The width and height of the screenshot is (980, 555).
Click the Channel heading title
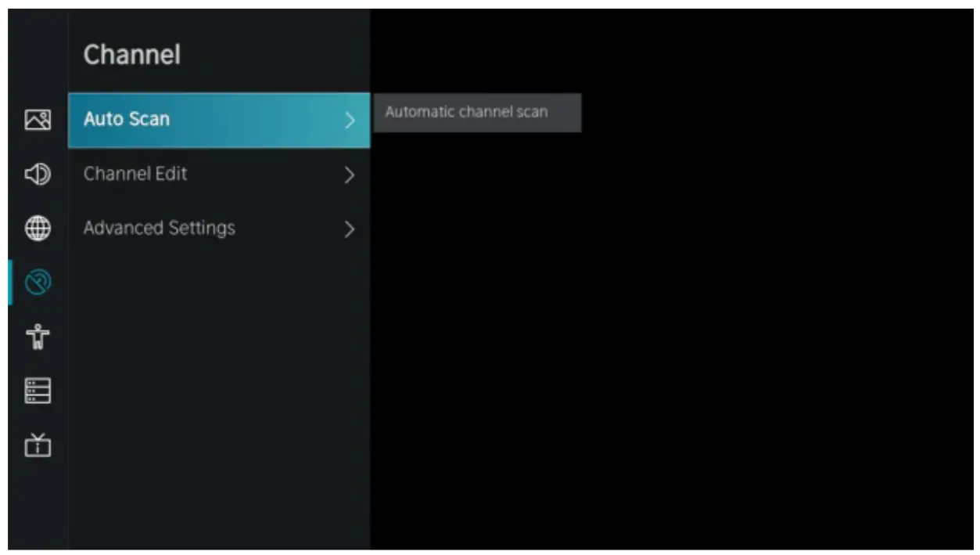point(132,55)
